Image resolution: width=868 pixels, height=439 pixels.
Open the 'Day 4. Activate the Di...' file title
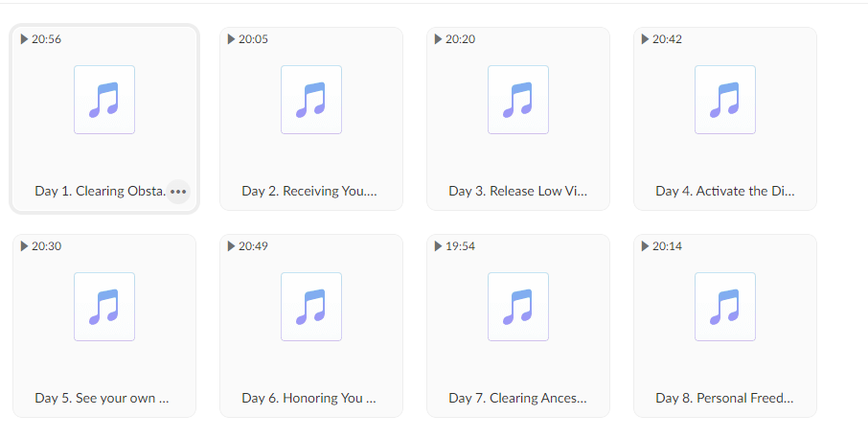pos(725,191)
